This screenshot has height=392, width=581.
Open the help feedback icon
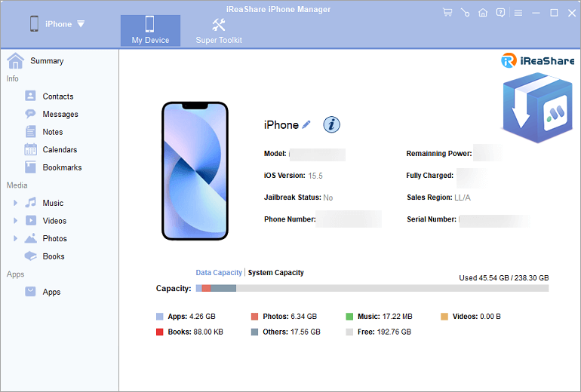pyautogui.click(x=500, y=13)
